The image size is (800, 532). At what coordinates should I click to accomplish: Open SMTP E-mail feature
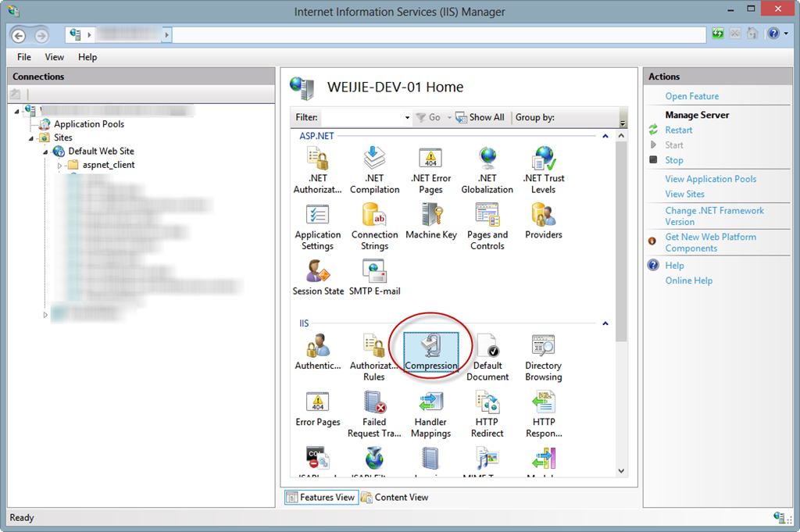point(374,277)
